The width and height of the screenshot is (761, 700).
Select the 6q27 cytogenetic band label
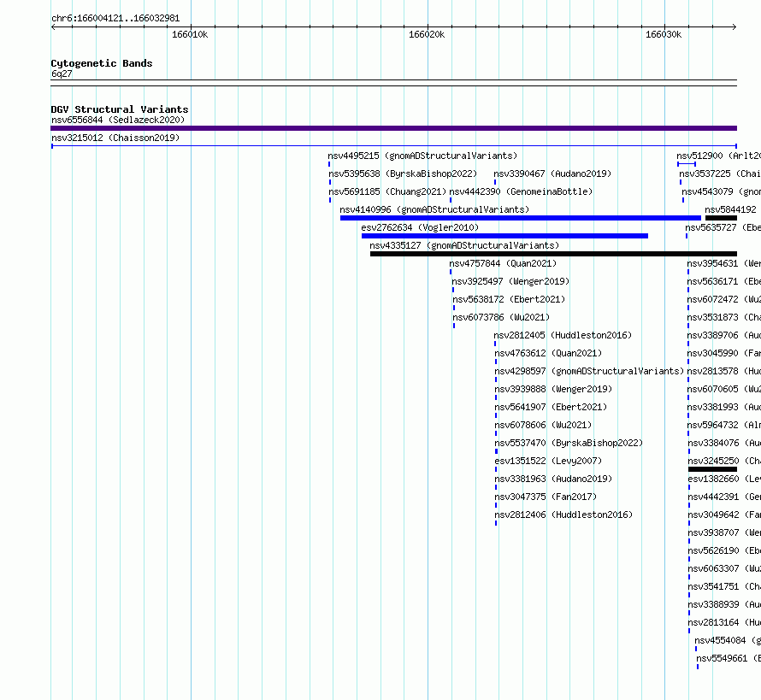(x=62, y=74)
